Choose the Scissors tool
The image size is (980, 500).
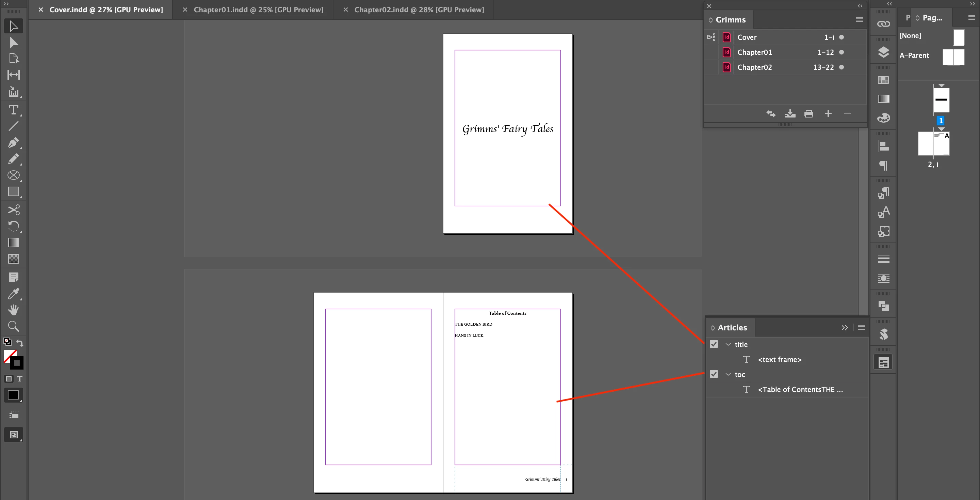(x=13, y=210)
